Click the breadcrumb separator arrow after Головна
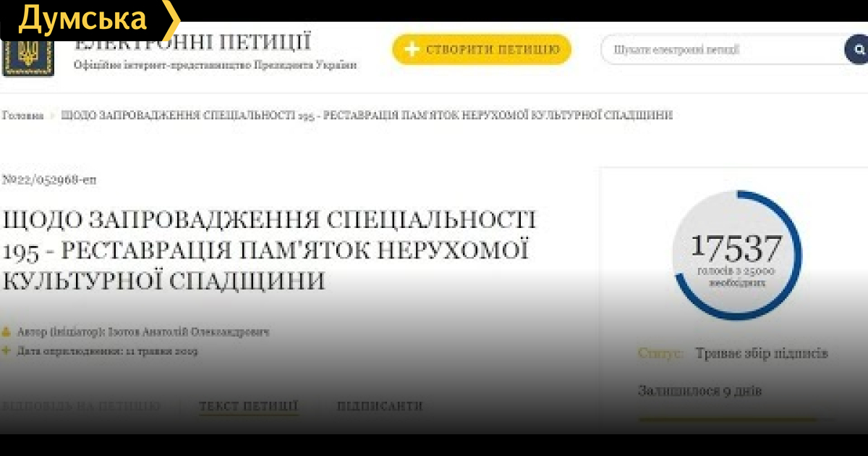Image resolution: width=868 pixels, height=456 pixels. click(x=53, y=116)
